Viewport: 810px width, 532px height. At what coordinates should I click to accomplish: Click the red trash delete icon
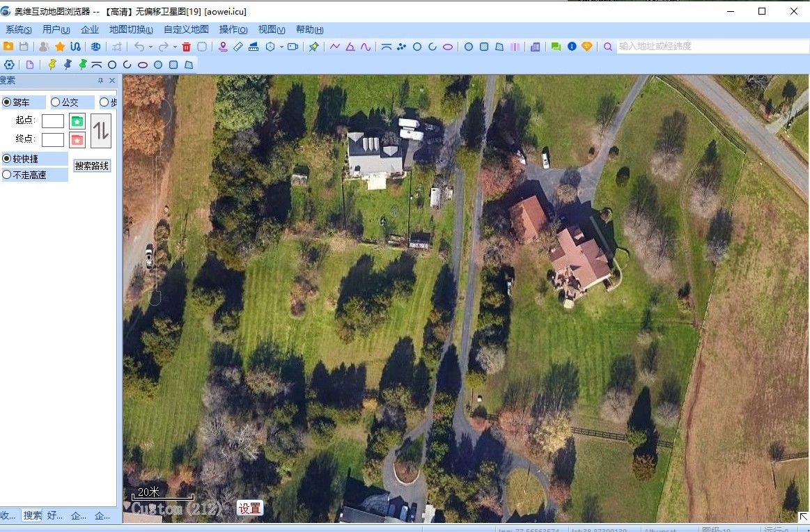(186, 47)
